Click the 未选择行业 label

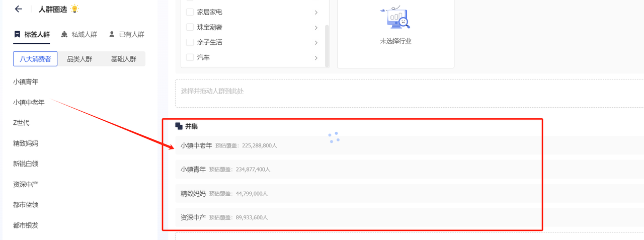click(395, 41)
